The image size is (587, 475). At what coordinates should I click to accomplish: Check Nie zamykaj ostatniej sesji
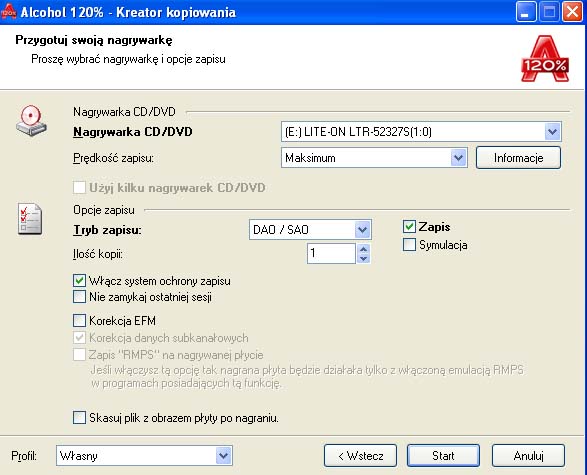79,297
